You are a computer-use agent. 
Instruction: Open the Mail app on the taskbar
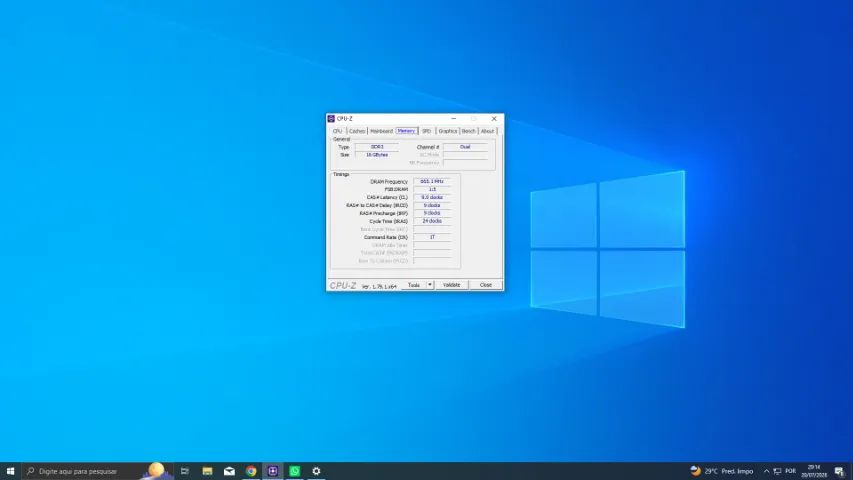(x=229, y=471)
